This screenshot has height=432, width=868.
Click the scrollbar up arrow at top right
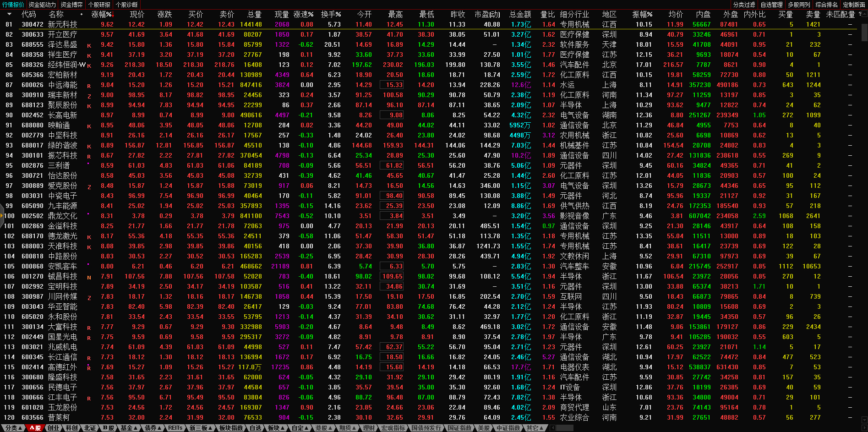click(x=864, y=14)
